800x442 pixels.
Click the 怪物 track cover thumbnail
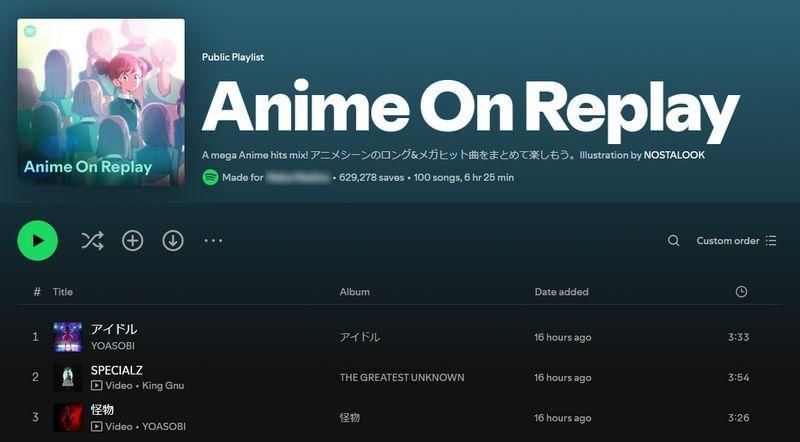68,417
